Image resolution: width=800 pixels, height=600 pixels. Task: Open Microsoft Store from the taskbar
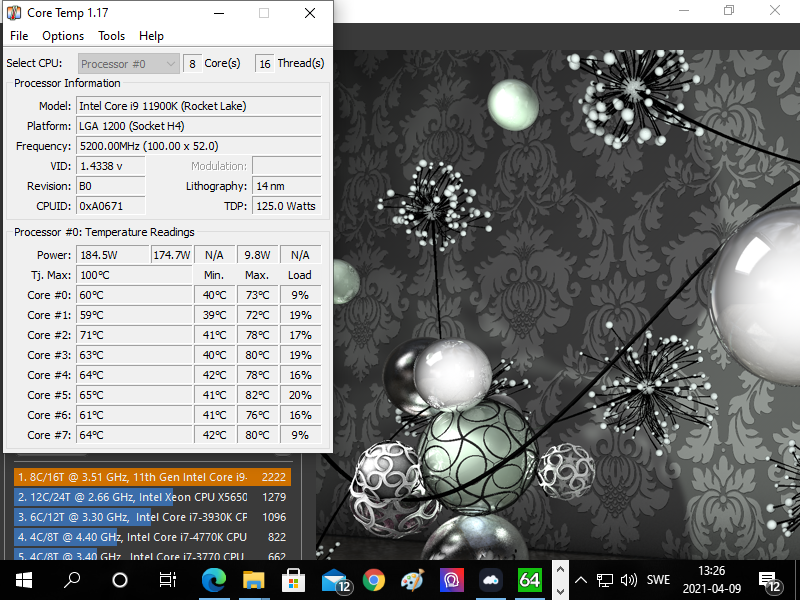tap(294, 579)
